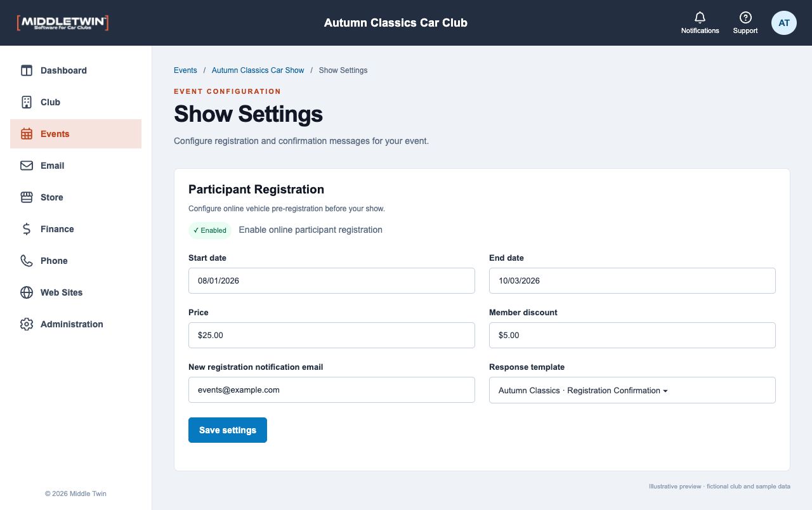
Task: Open the Web Sites menu label
Action: 62,292
